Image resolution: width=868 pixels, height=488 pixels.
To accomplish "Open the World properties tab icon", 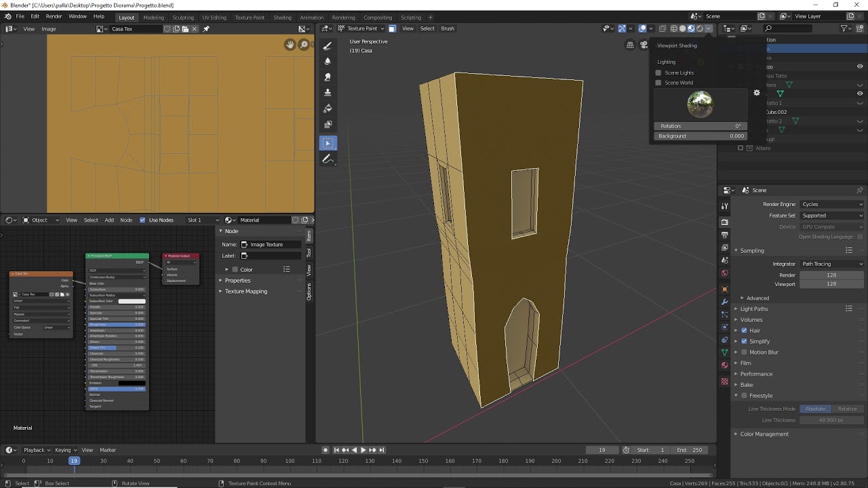I will [724, 273].
